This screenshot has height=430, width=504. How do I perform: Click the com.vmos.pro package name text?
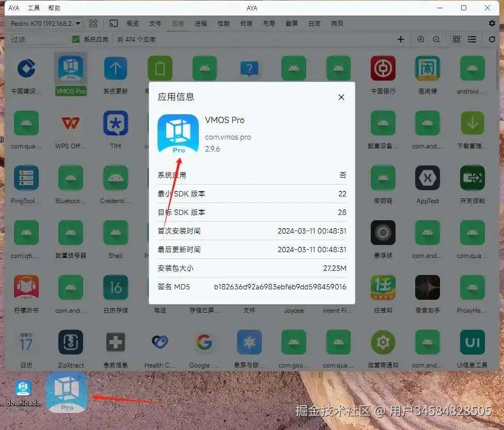228,137
